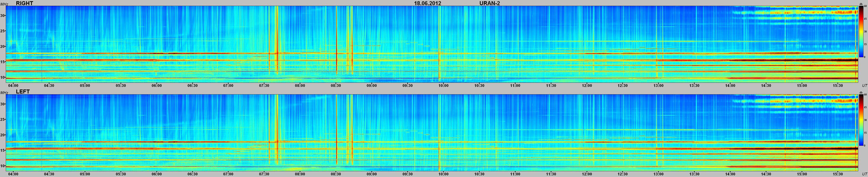Click the 25 MHz tick on the lower frequency axis

3,119
